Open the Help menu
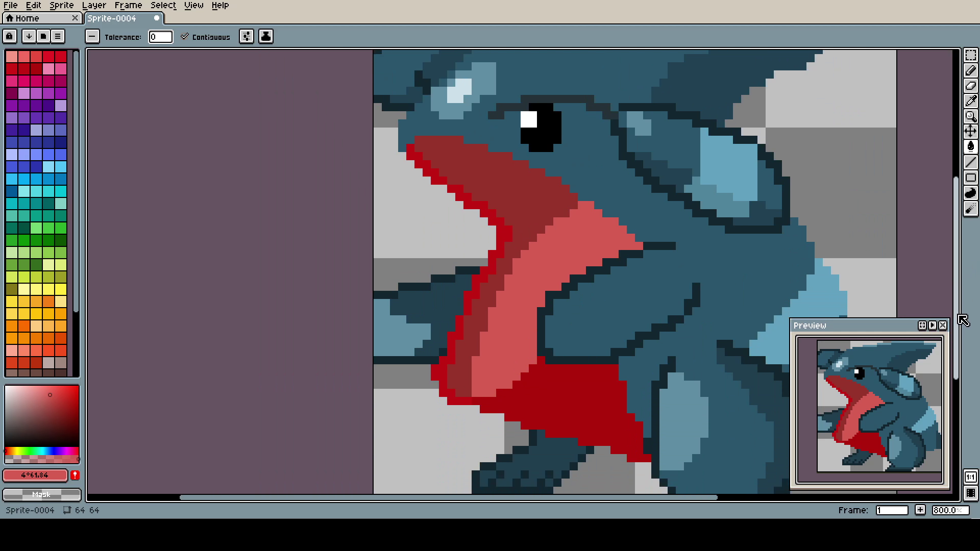The height and width of the screenshot is (551, 980). pos(220,5)
